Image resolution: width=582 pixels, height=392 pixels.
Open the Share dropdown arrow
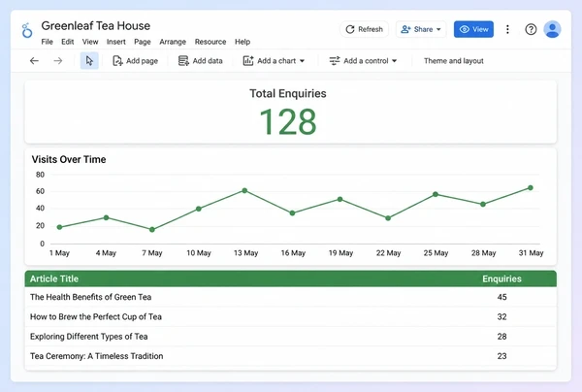coord(438,29)
